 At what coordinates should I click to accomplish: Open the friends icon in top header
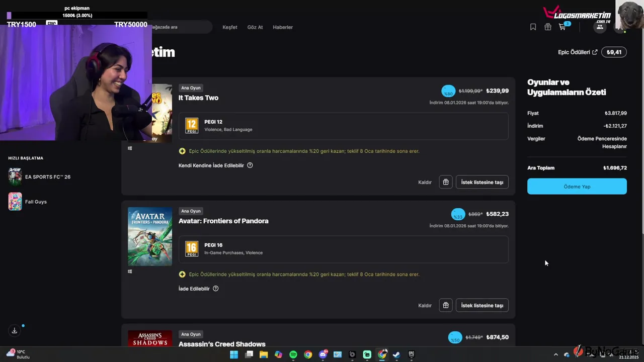(599, 27)
